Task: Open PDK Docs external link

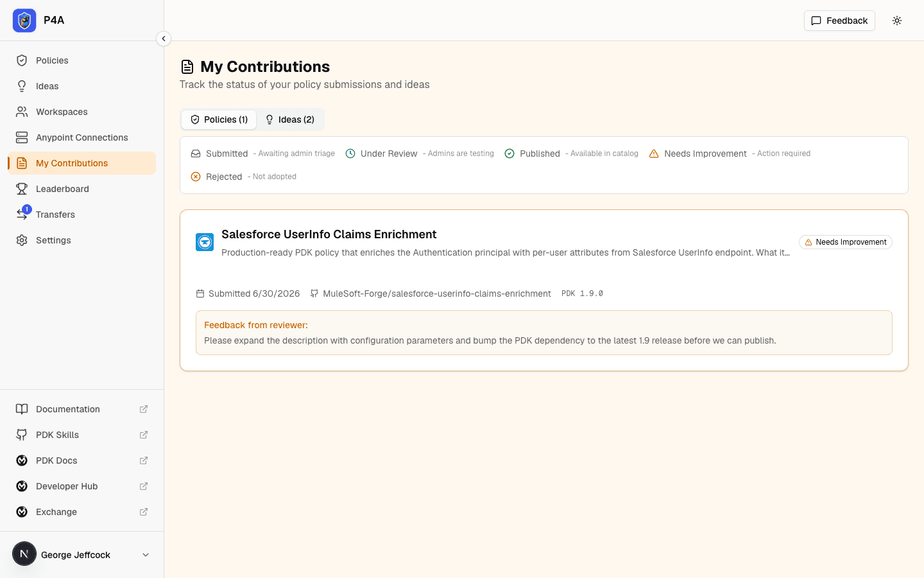Action: (81, 460)
